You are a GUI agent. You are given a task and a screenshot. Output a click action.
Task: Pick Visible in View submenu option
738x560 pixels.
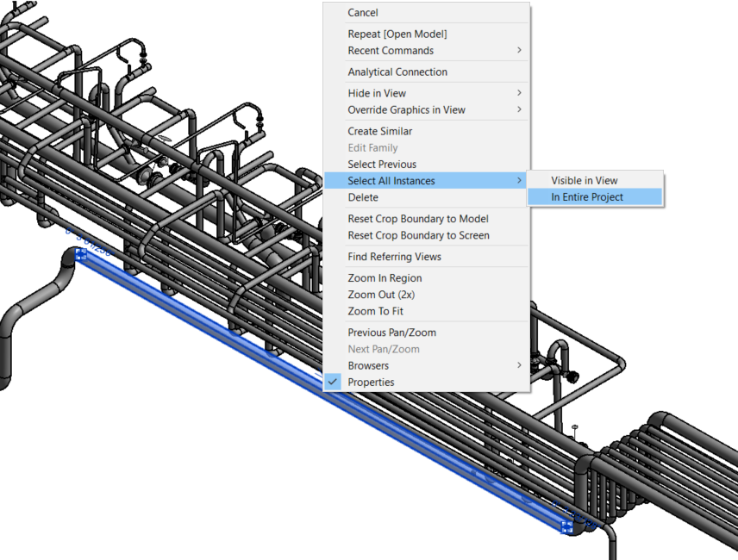point(585,181)
